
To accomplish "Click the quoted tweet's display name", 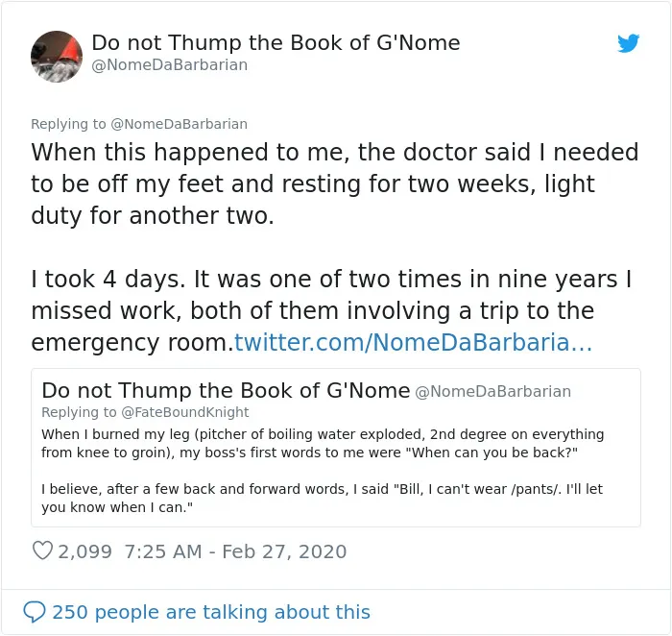I will pyautogui.click(x=226, y=390).
